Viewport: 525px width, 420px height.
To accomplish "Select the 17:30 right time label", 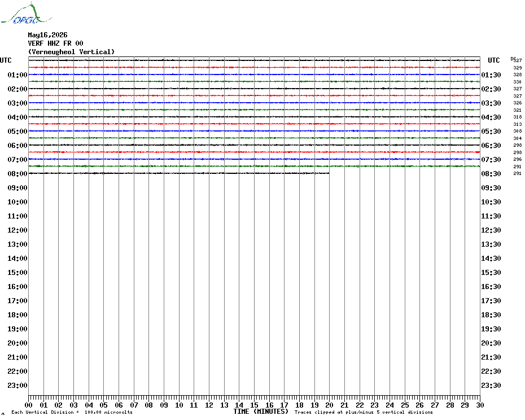I will pyautogui.click(x=491, y=301).
